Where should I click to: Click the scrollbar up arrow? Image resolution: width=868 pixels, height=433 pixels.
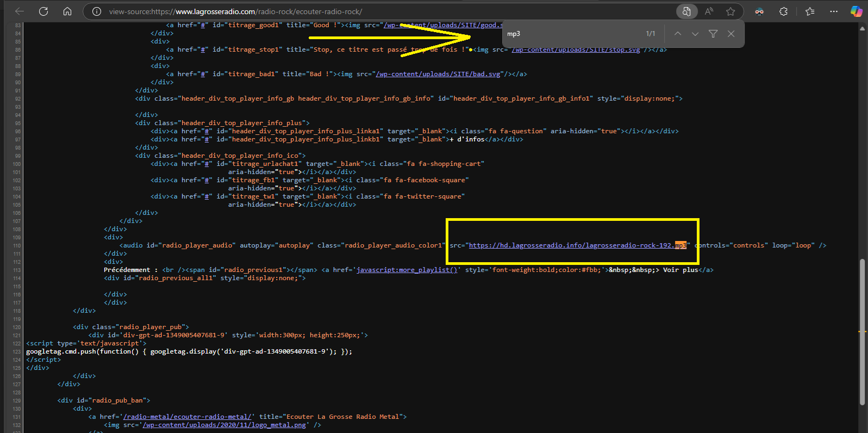click(x=862, y=28)
